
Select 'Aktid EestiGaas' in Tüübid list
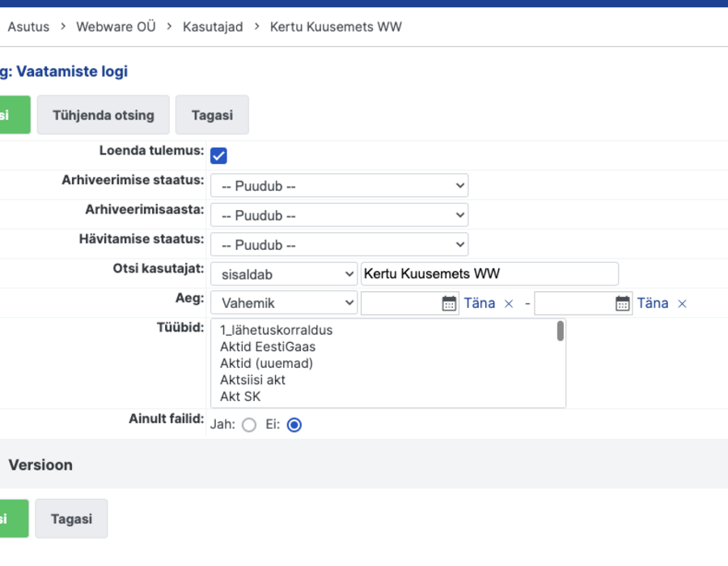[268, 347]
